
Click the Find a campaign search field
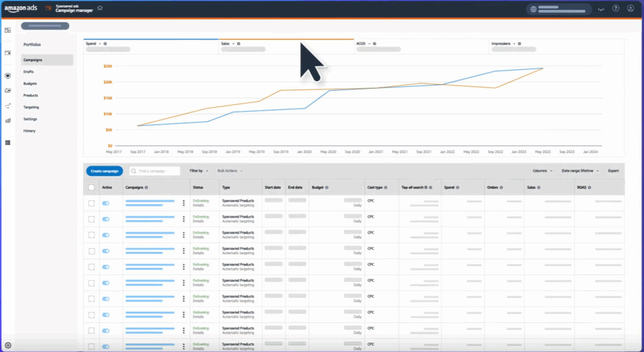(154, 170)
